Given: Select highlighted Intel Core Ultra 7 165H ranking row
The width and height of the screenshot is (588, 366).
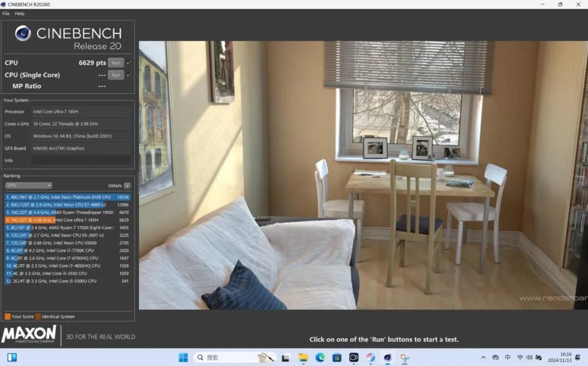Looking at the screenshot, I should tap(68, 220).
